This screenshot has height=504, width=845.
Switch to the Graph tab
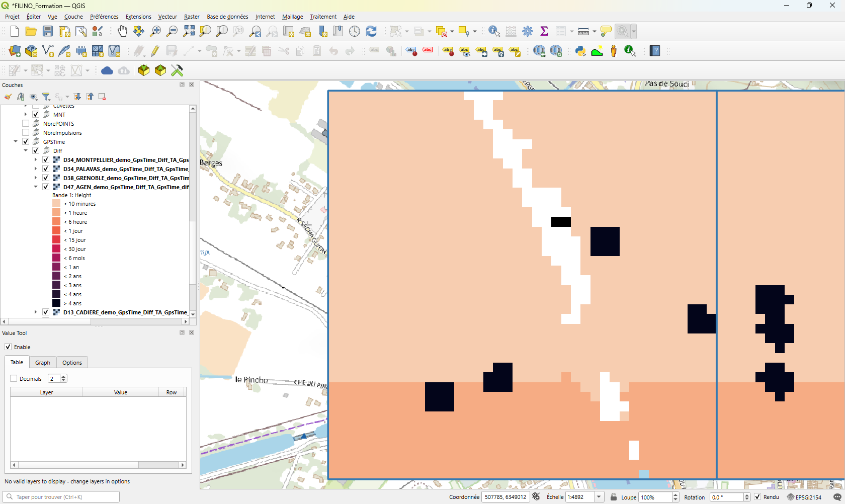(43, 363)
